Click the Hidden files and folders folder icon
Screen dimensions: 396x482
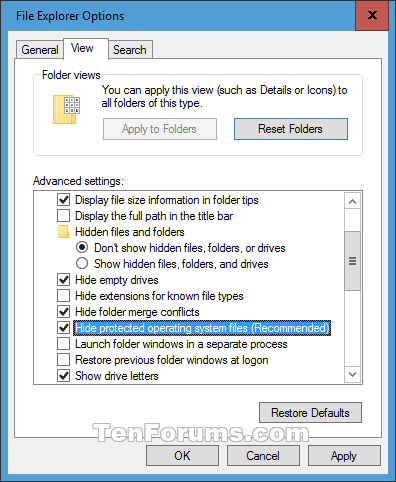(63, 232)
